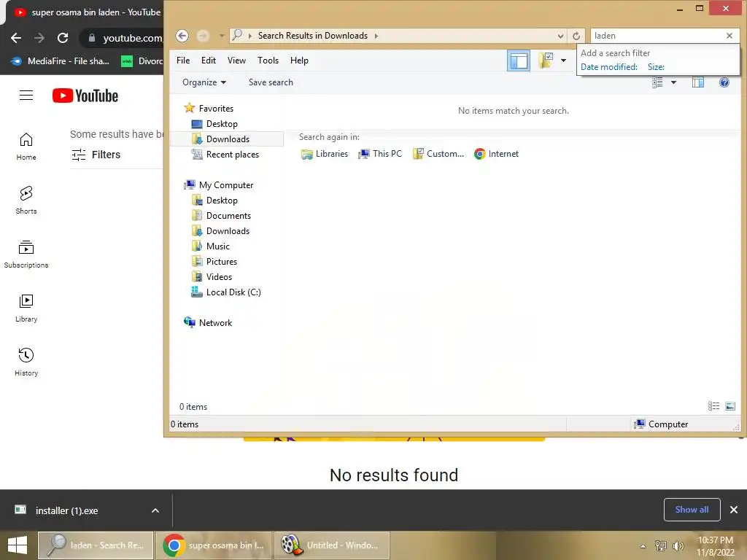Image resolution: width=747 pixels, height=560 pixels.
Task: Search again in This PC
Action: tap(380, 154)
